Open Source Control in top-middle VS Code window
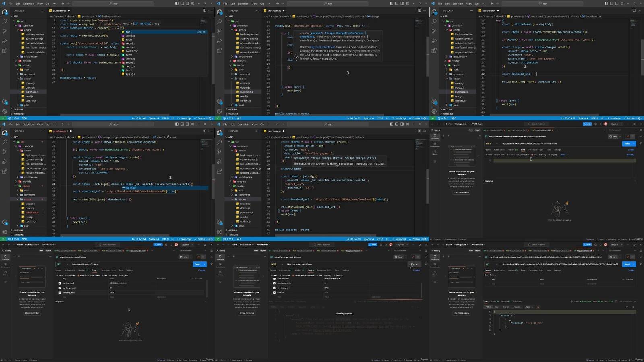This screenshot has height=362, width=644. click(219, 31)
